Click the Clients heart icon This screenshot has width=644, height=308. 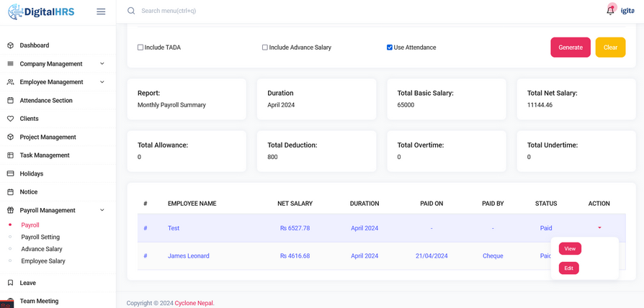pos(10,119)
